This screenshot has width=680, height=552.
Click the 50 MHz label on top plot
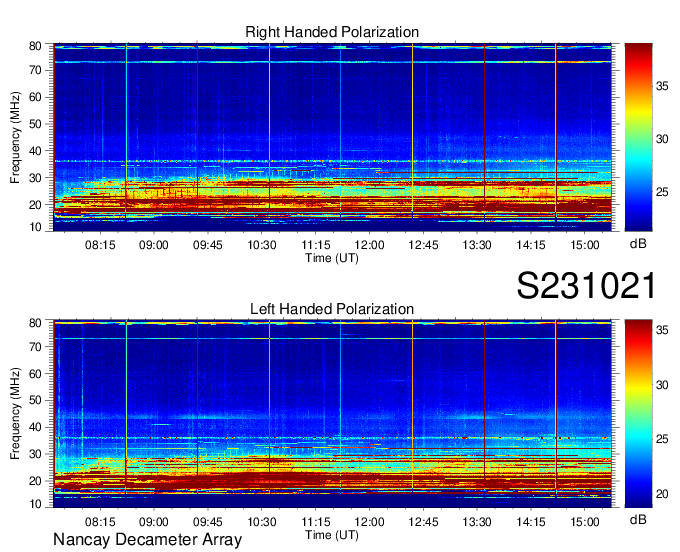pyautogui.click(x=35, y=124)
